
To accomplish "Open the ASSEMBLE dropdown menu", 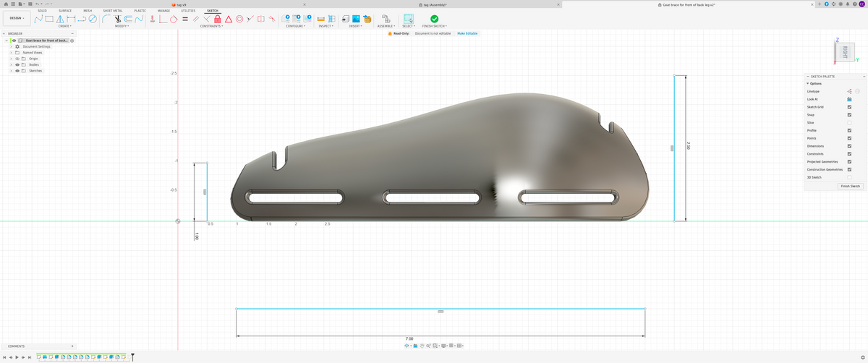I will coord(386,26).
